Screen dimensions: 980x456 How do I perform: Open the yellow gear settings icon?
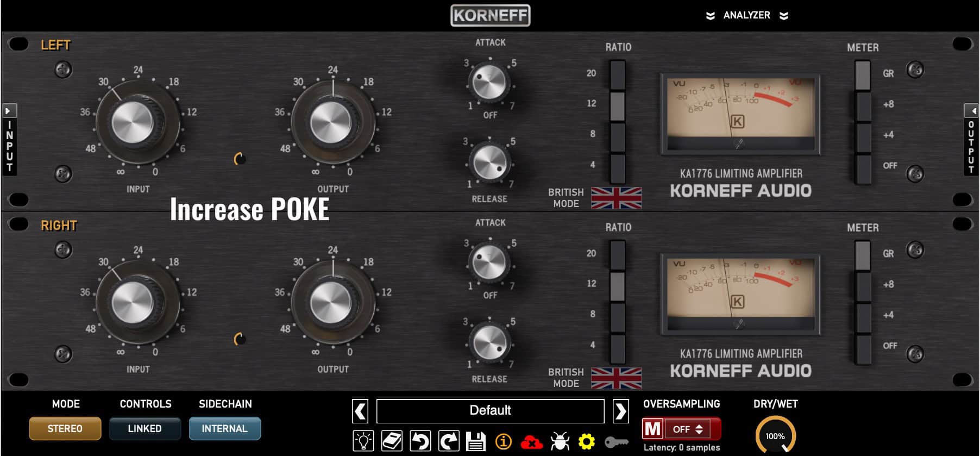click(x=587, y=441)
